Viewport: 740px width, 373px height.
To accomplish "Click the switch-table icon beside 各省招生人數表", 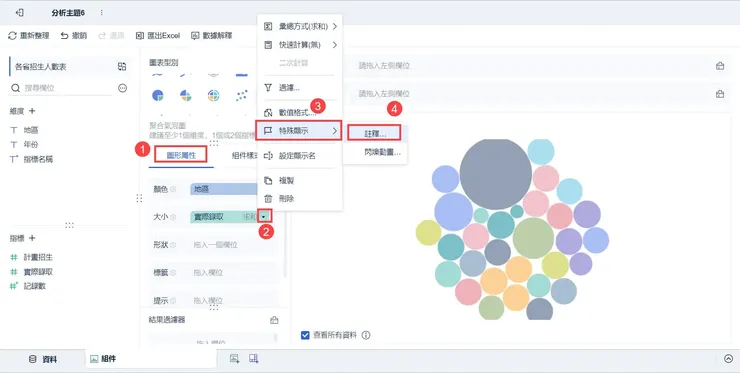I will point(122,67).
